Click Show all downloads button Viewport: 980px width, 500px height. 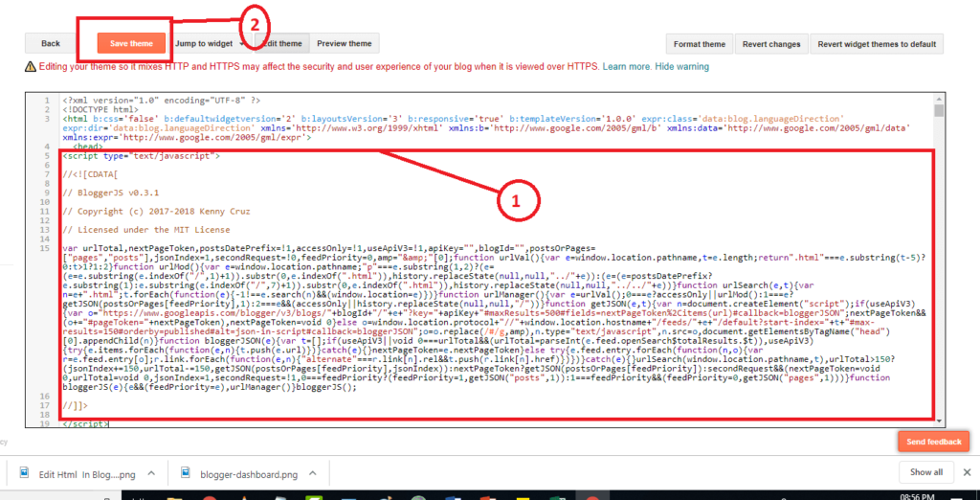(926, 472)
